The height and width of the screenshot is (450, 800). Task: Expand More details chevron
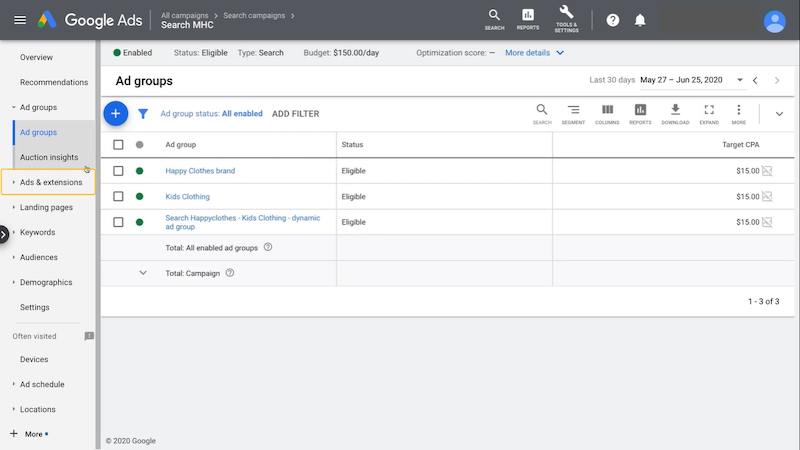560,53
